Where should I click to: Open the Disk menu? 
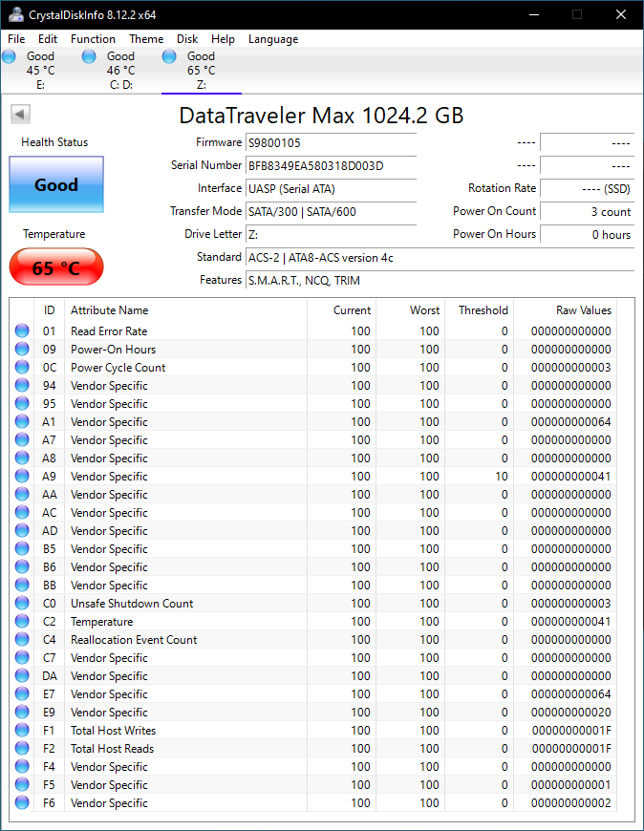[187, 39]
